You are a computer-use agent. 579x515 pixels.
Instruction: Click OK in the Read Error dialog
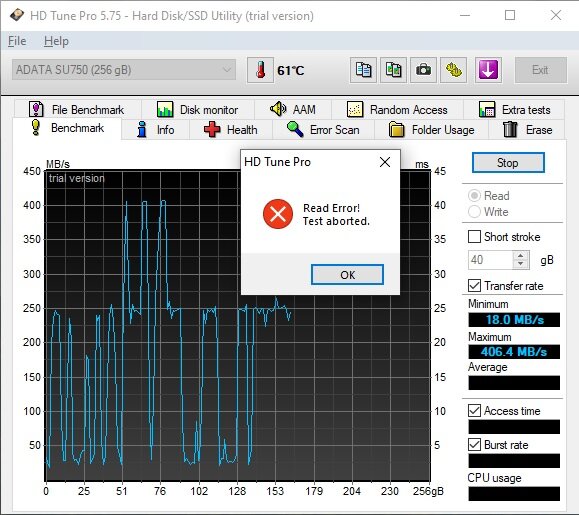(347, 275)
